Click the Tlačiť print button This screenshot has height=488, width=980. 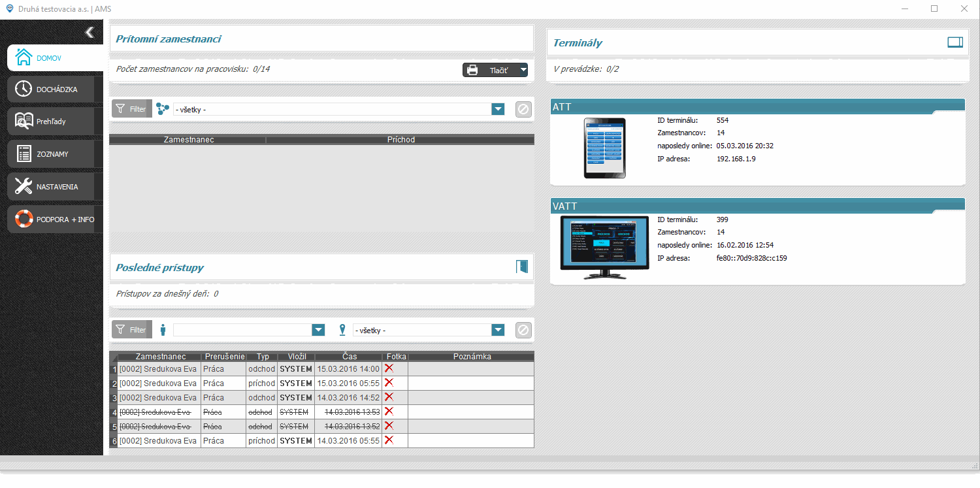pos(490,70)
